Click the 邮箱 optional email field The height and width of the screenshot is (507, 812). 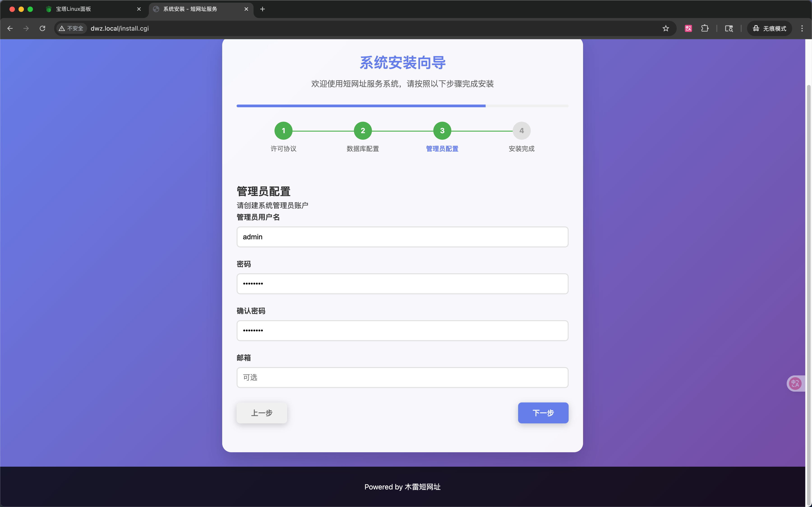pyautogui.click(x=402, y=378)
